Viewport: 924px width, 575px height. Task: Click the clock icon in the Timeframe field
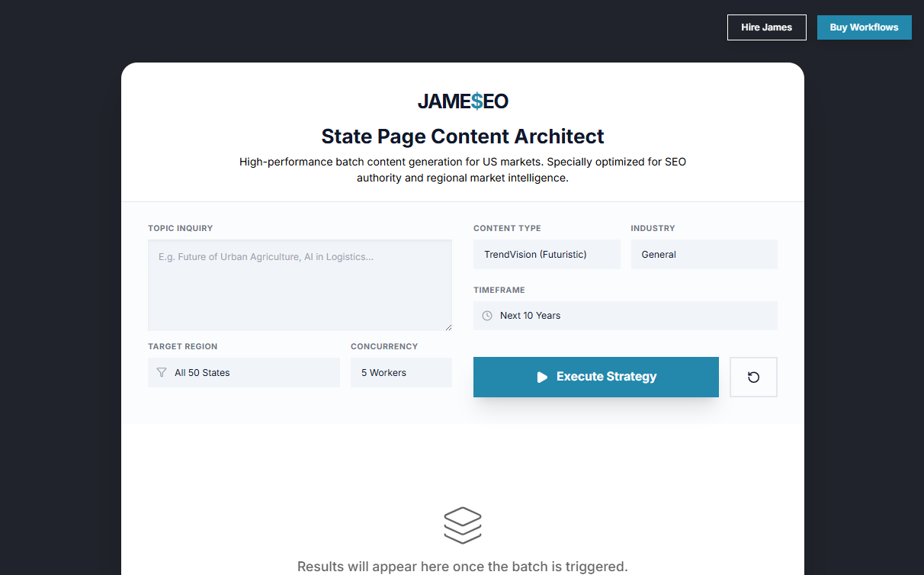pyautogui.click(x=486, y=315)
